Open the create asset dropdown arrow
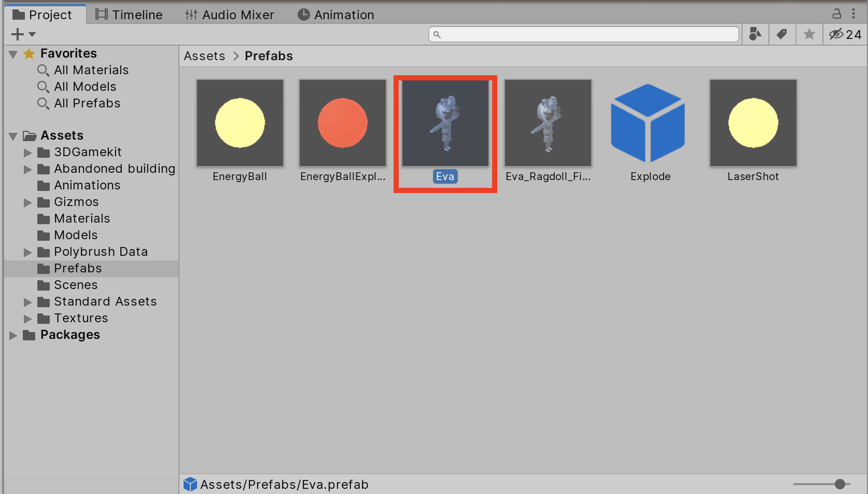 click(x=32, y=35)
